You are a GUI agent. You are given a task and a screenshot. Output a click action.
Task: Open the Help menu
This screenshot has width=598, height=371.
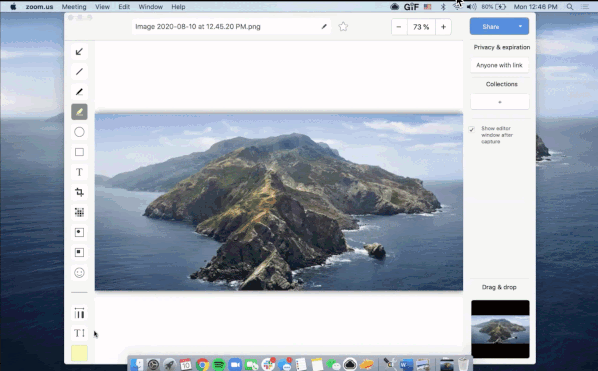tap(178, 6)
